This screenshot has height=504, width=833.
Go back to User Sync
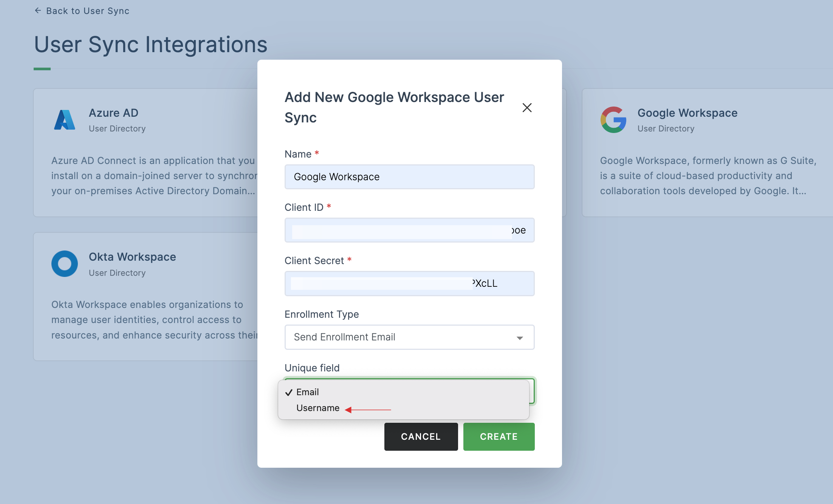82,11
